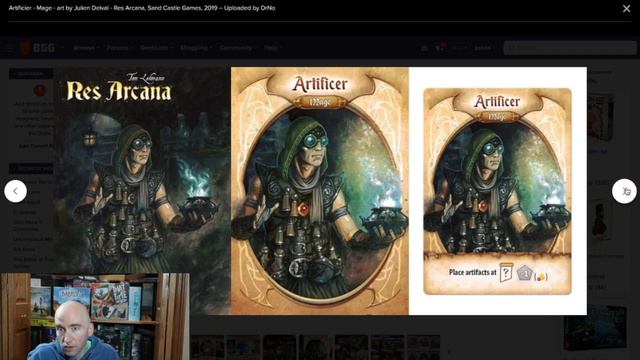Click the dimmed search field in header
The height and width of the screenshot is (360, 640).
click(570, 48)
